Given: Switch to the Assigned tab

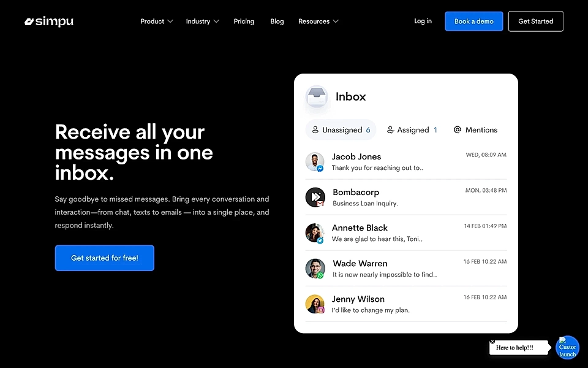Looking at the screenshot, I should 413,129.
